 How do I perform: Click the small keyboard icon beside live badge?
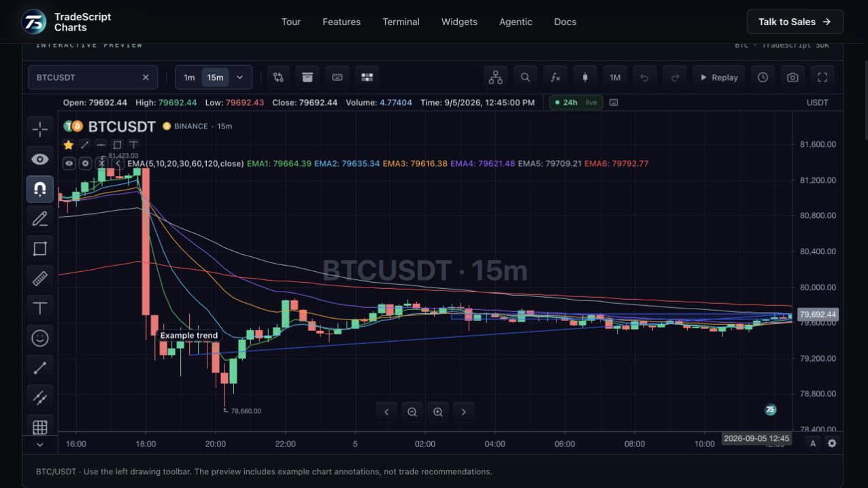tap(614, 103)
